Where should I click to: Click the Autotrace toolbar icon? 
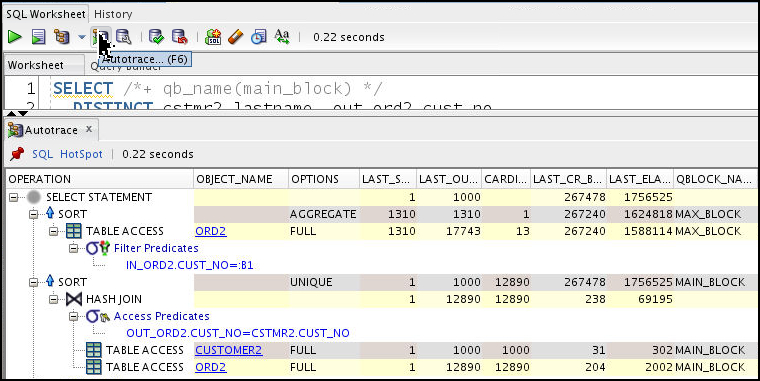tap(101, 37)
